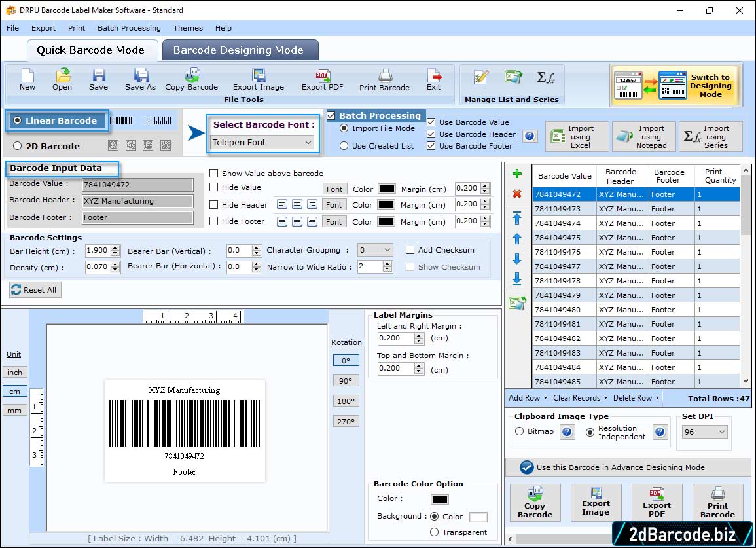Expand the Delete Row dropdown
This screenshot has width=756, height=548.
pyautogui.click(x=636, y=398)
